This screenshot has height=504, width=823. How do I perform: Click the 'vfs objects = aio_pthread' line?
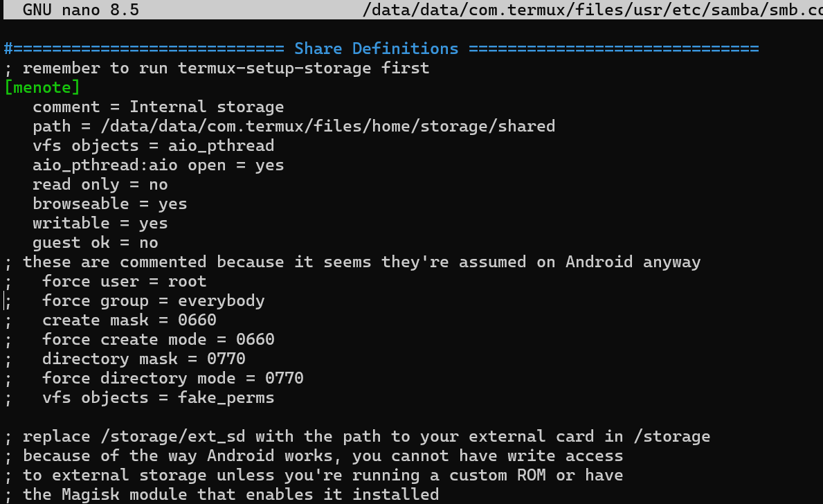coord(153,146)
